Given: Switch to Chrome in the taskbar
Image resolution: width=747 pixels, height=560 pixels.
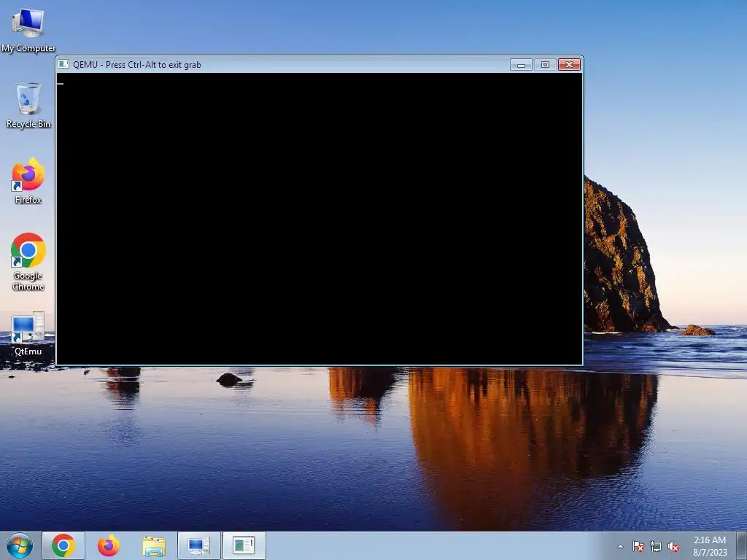Looking at the screenshot, I should (x=63, y=545).
